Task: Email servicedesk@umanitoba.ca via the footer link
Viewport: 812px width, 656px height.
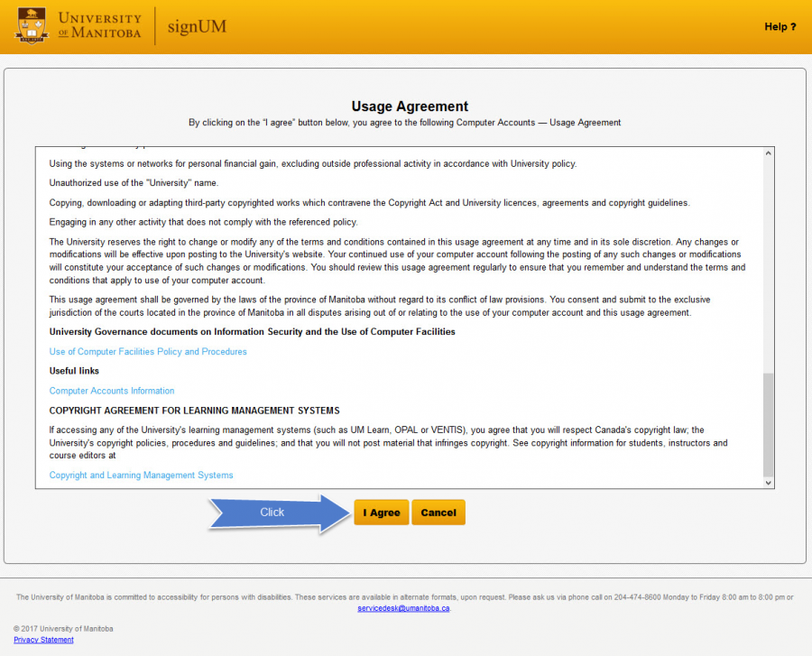Action: (x=406, y=608)
